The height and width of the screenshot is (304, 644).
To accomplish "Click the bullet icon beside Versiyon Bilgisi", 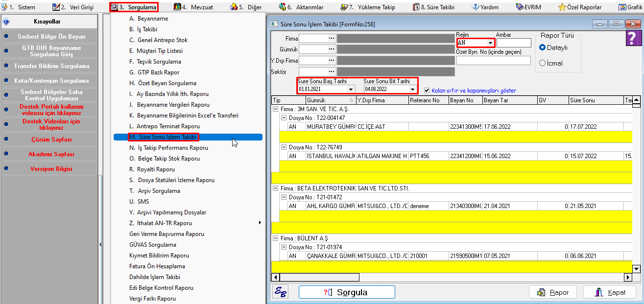I will click(x=6, y=169).
